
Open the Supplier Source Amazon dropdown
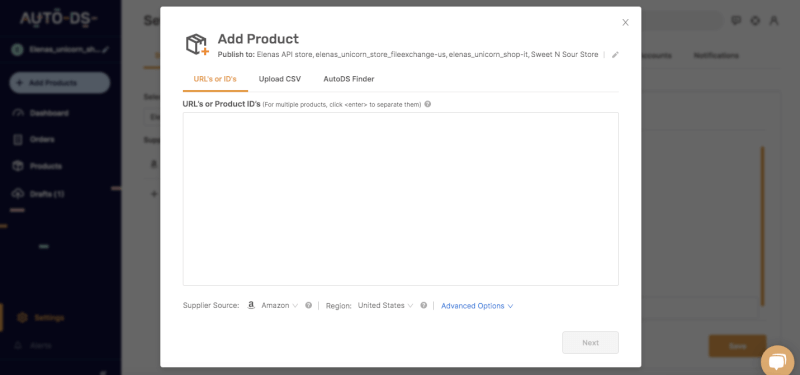tap(279, 306)
